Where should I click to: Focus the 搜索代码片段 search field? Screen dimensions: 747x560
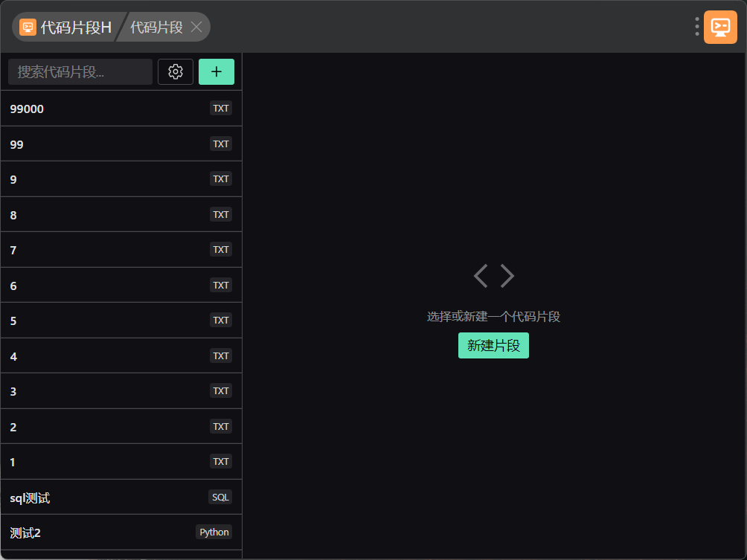click(x=80, y=72)
